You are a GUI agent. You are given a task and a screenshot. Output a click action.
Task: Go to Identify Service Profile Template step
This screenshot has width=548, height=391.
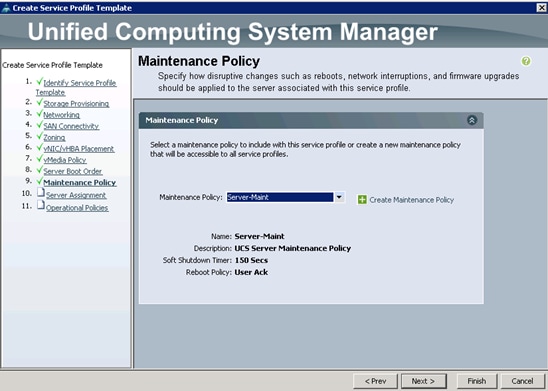76,87
